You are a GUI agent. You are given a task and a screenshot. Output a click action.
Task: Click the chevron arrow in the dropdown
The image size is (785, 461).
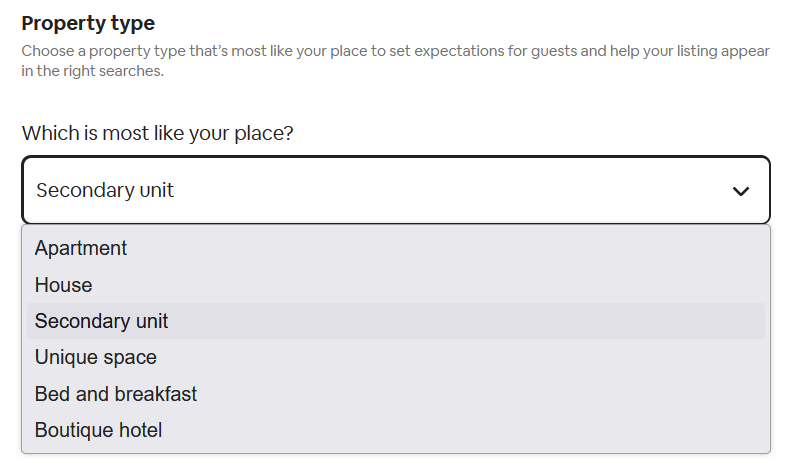[x=740, y=190]
